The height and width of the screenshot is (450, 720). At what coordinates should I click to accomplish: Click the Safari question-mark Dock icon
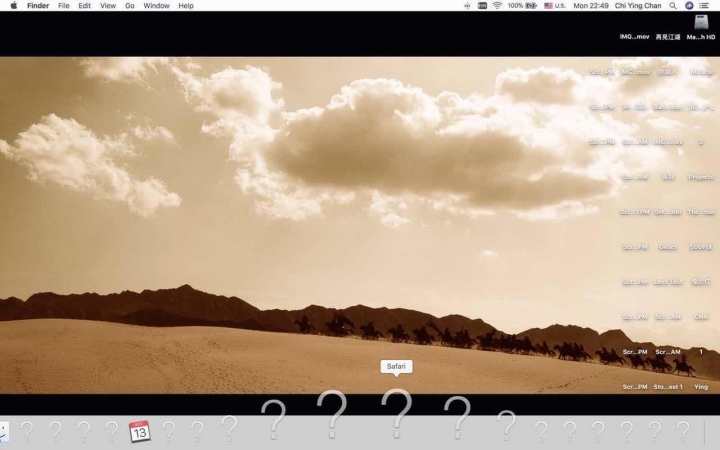pyautogui.click(x=396, y=413)
